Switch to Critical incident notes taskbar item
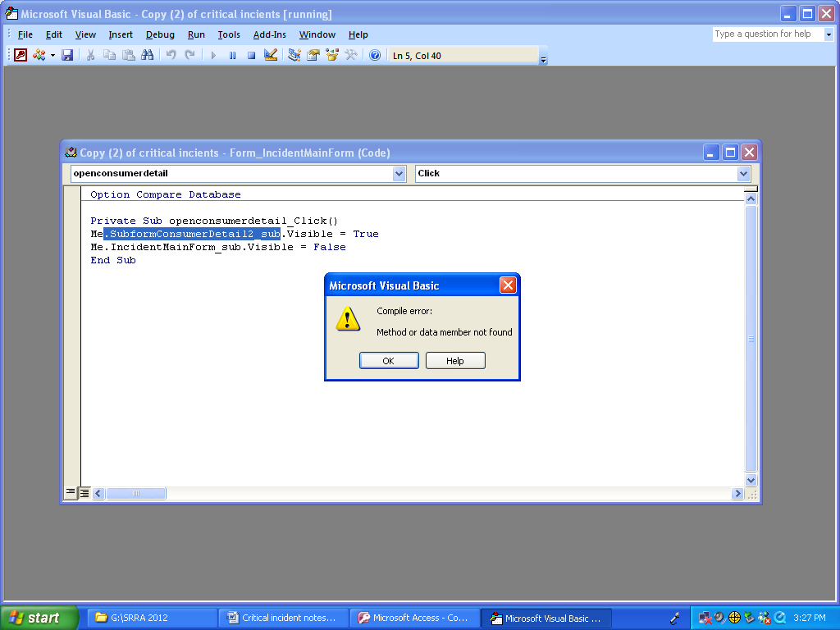The width and height of the screenshot is (840, 630). tap(283, 618)
